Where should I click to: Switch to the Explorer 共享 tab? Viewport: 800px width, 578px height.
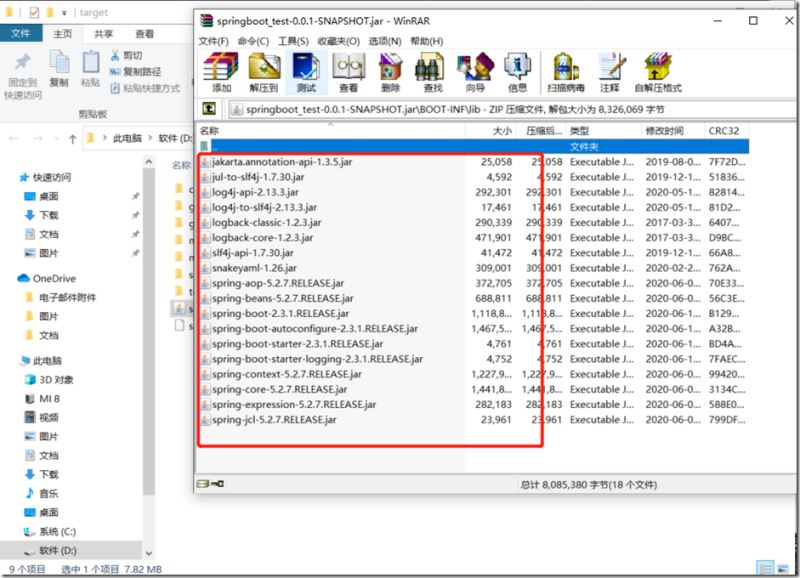pyautogui.click(x=103, y=34)
